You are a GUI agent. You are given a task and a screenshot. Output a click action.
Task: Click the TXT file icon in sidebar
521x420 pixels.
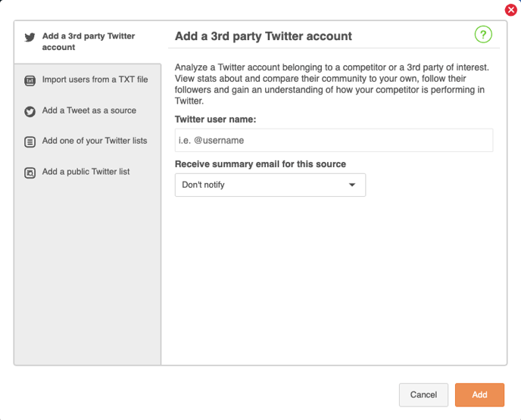click(30, 80)
